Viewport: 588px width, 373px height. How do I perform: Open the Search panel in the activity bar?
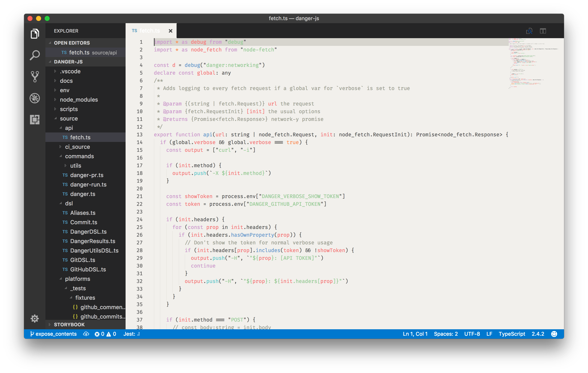click(x=34, y=55)
